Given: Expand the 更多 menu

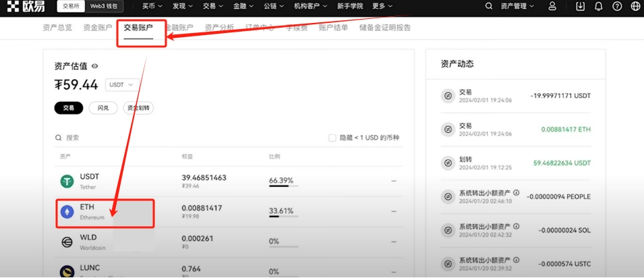Looking at the screenshot, I should pyautogui.click(x=382, y=6).
